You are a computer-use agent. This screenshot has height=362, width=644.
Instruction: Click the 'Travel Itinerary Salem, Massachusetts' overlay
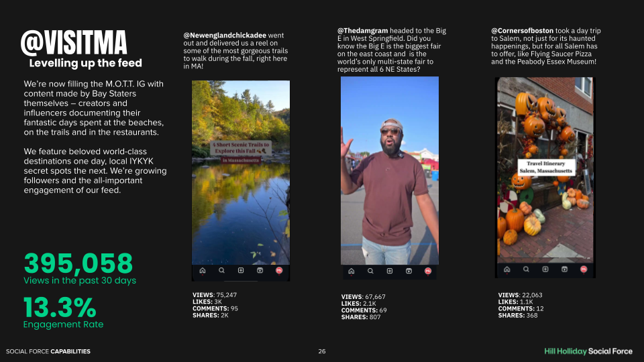[546, 167]
